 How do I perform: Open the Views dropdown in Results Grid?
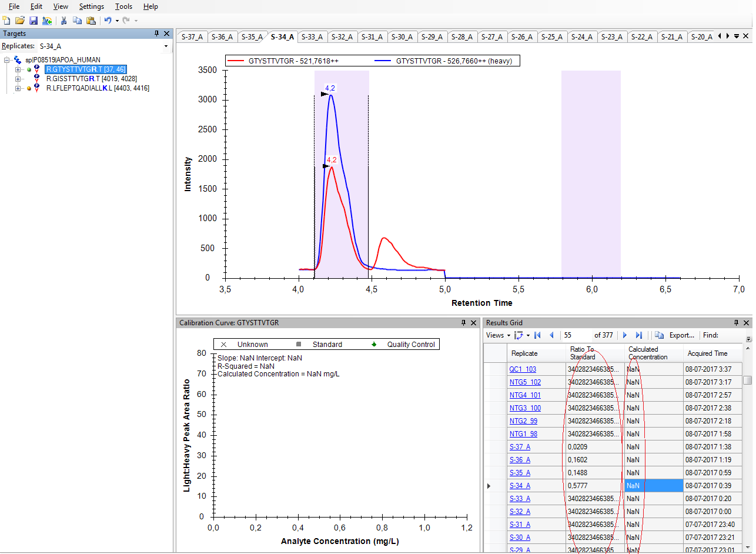(x=498, y=335)
